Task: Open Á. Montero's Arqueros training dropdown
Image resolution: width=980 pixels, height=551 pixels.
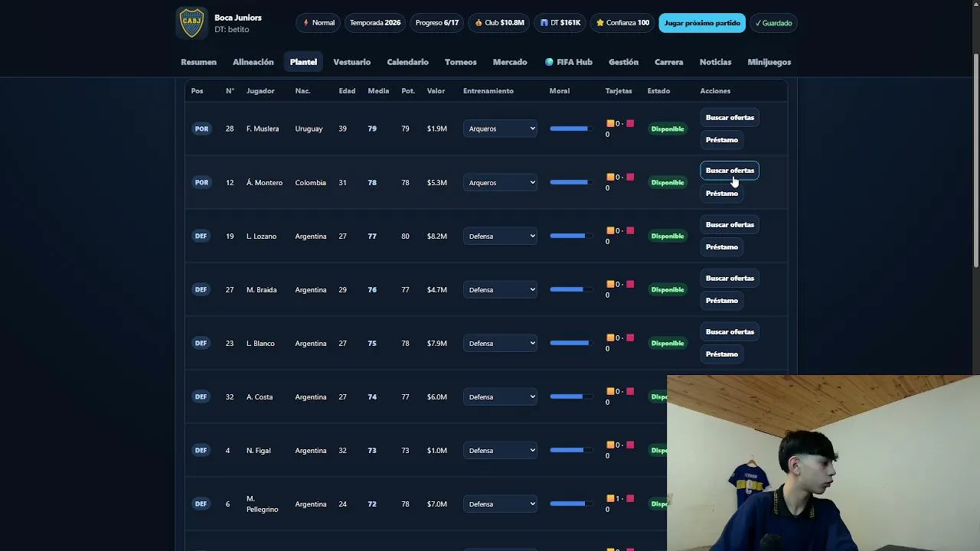Action: point(500,182)
